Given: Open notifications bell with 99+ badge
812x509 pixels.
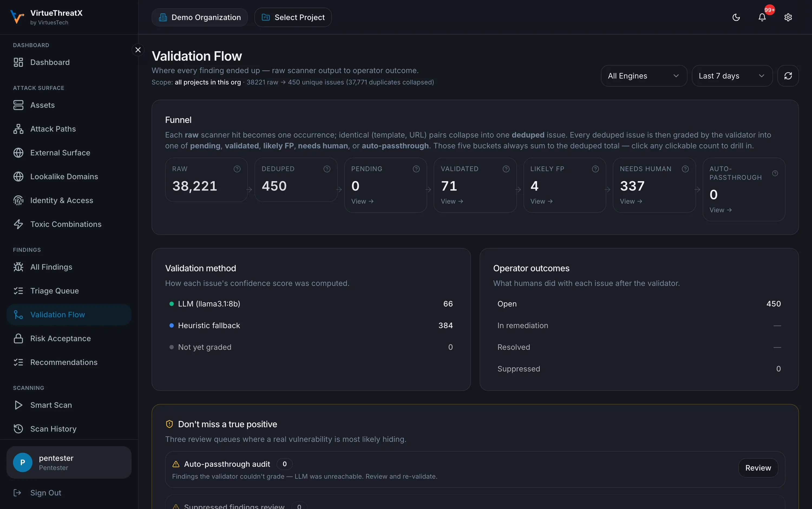Looking at the screenshot, I should click(x=762, y=17).
